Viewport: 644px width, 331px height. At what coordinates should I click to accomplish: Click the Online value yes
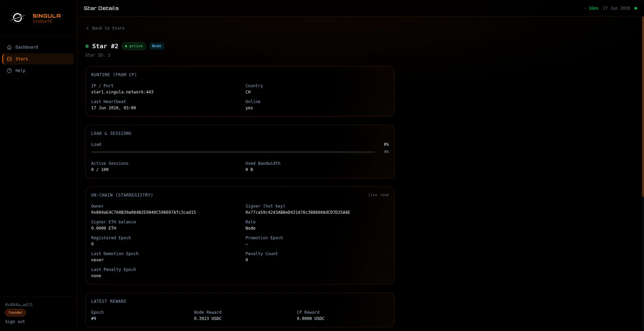(249, 108)
